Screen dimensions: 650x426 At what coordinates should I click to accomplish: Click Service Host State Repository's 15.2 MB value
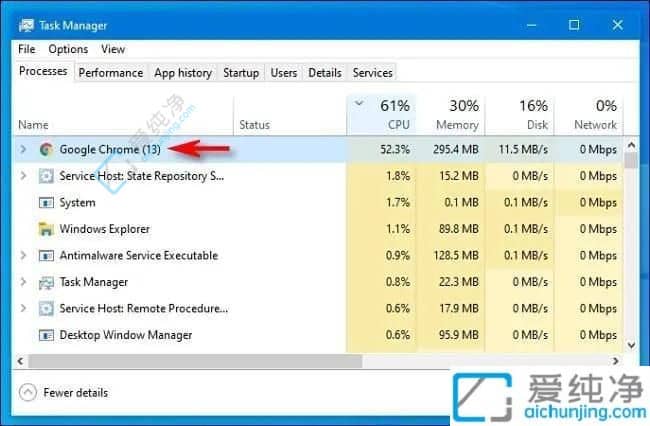[458, 176]
